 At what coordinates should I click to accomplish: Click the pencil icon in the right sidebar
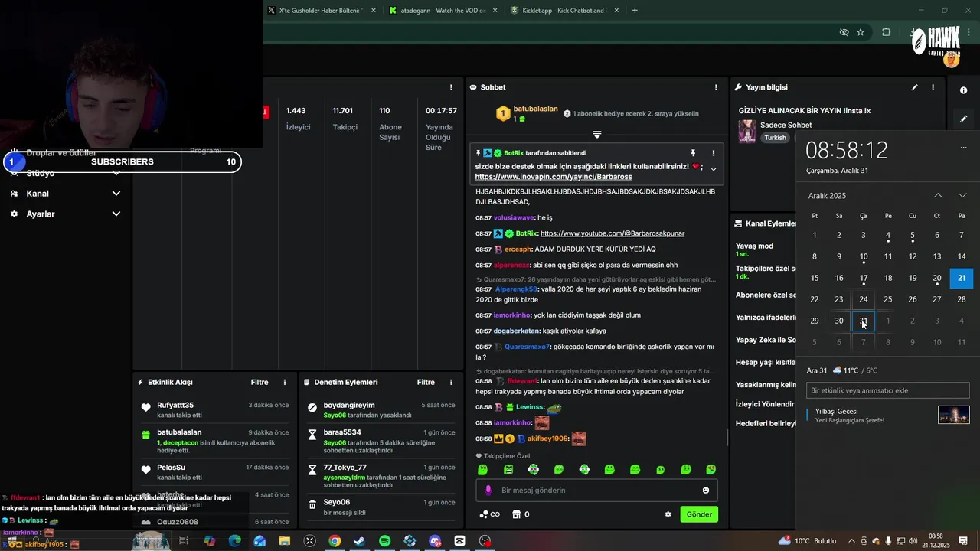(x=963, y=119)
